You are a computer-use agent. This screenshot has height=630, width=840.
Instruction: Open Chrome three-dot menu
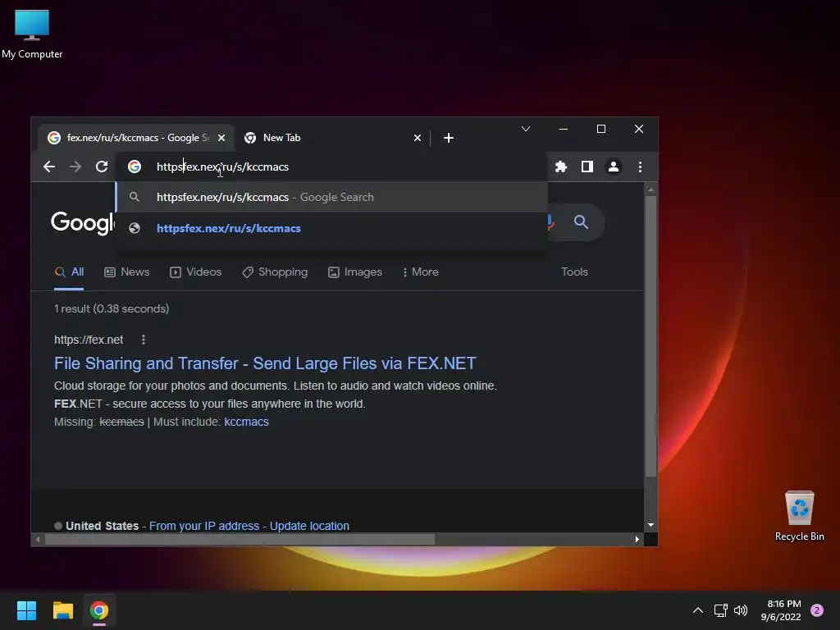[x=640, y=167]
